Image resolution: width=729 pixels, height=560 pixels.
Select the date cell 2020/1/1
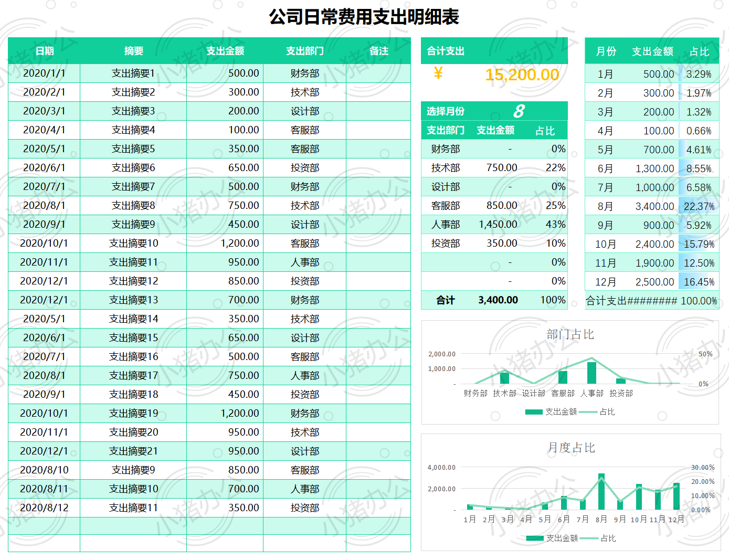click(44, 73)
